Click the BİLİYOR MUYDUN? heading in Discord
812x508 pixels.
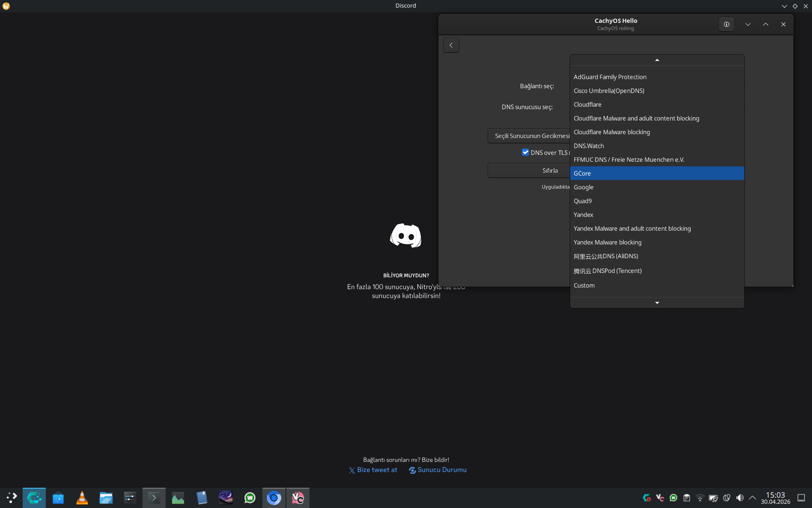(x=406, y=275)
